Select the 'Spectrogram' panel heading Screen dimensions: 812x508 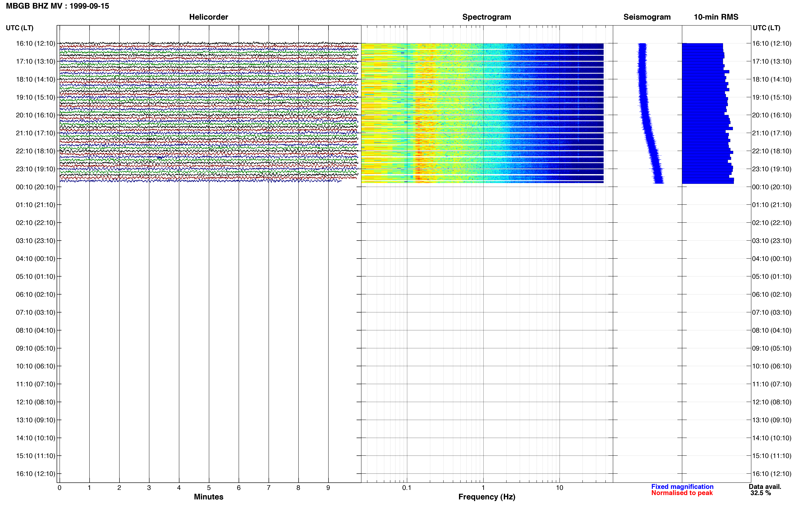click(487, 17)
